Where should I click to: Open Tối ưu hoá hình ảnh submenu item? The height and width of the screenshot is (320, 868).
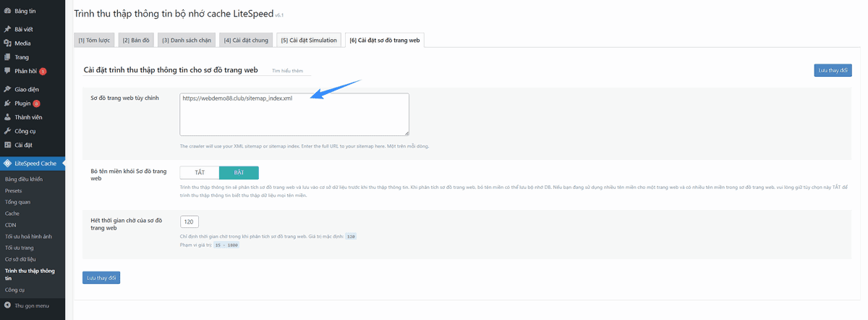[28, 236]
